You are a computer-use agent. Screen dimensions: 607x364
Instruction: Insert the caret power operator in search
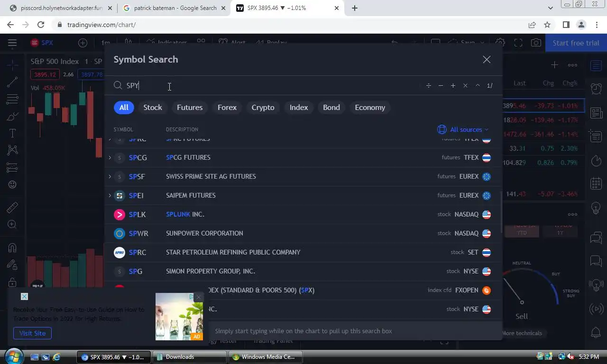coord(478,86)
